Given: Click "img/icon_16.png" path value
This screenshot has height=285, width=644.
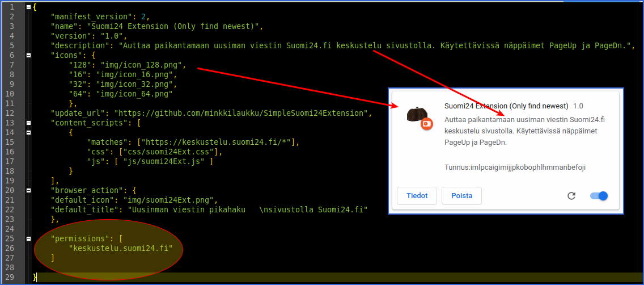Looking at the screenshot, I should point(134,75).
